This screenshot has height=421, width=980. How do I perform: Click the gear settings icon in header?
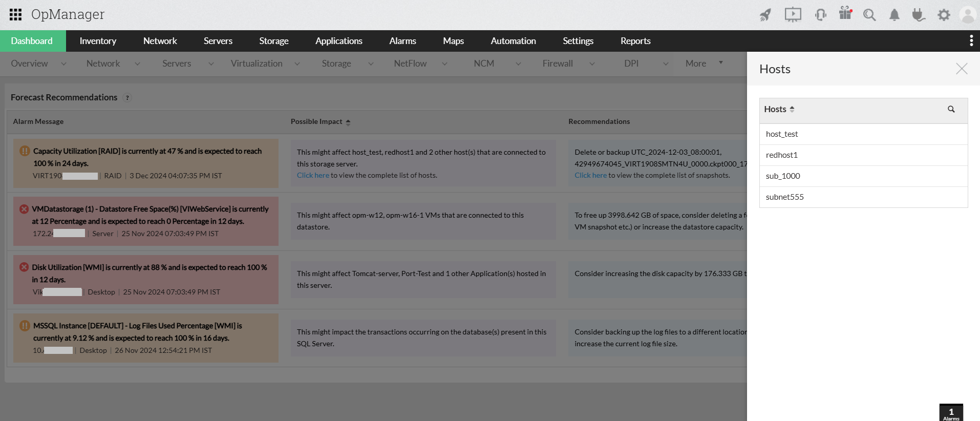(943, 15)
